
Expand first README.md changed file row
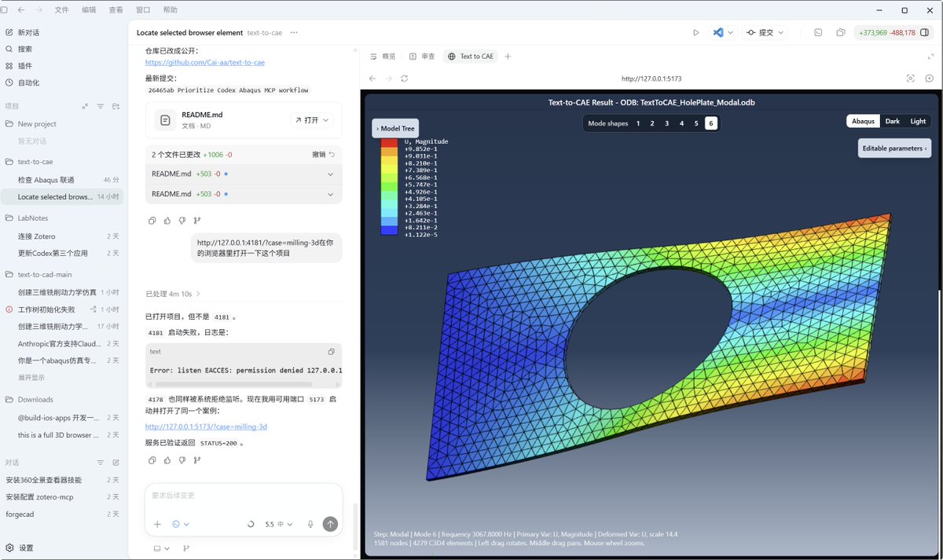(244, 174)
